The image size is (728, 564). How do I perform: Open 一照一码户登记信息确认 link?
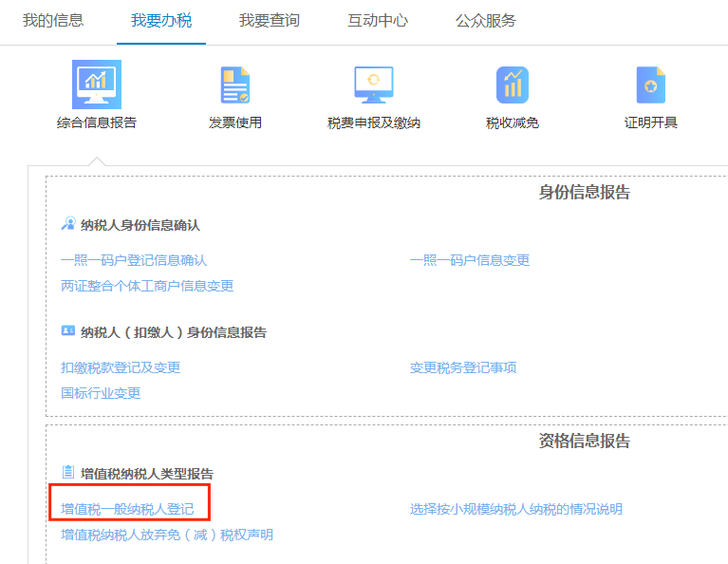coord(134,260)
